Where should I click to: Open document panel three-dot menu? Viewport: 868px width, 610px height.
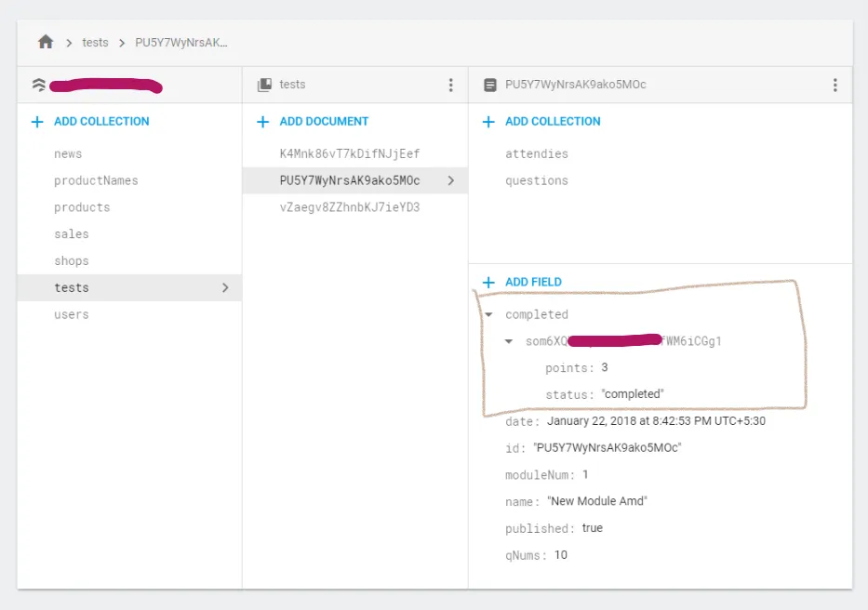coord(835,85)
